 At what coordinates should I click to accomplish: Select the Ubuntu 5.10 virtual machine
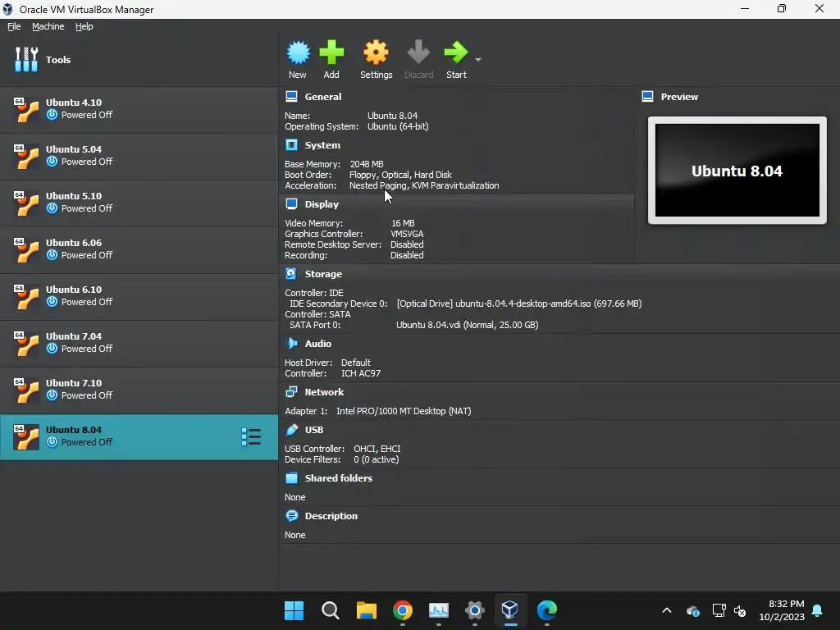[139, 203]
